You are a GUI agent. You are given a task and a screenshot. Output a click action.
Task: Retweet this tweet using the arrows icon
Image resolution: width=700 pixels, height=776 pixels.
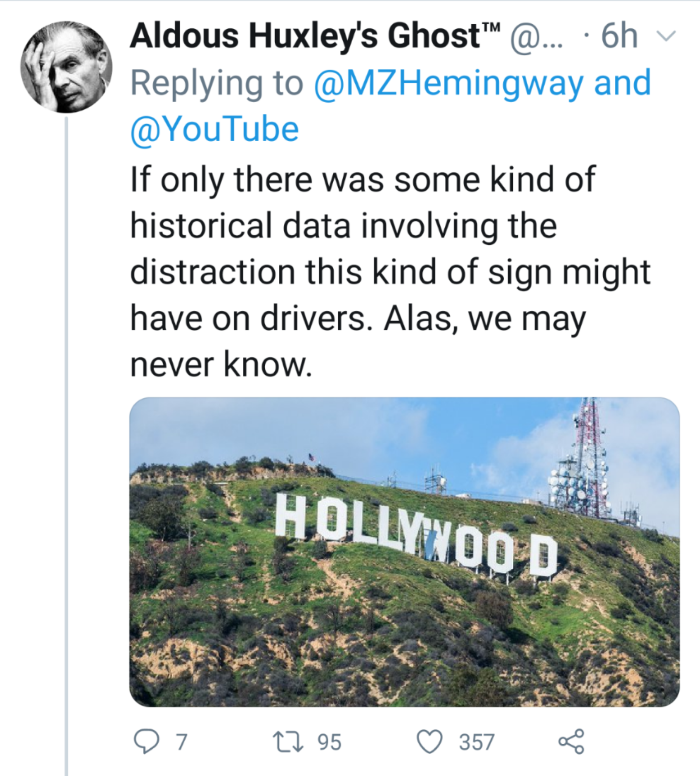pos(288,742)
